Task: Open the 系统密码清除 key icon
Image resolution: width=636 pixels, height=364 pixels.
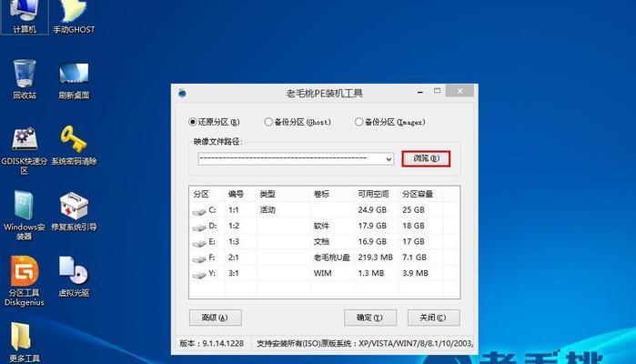Action: [x=74, y=146]
